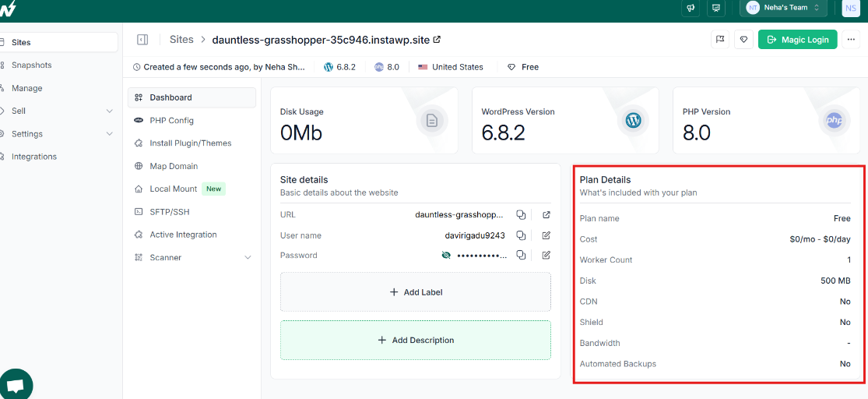Image resolution: width=868 pixels, height=399 pixels.
Task: Open the NS user avatar
Action: [x=851, y=8]
